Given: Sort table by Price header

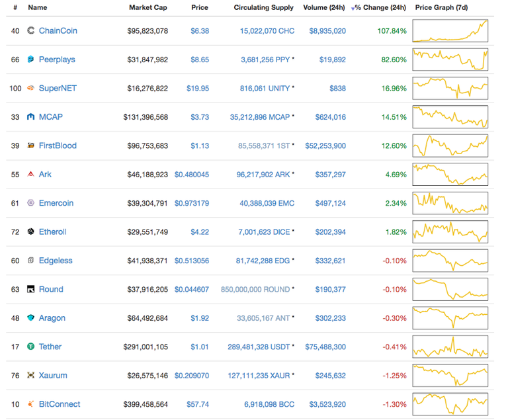Looking at the screenshot, I should pos(200,7).
